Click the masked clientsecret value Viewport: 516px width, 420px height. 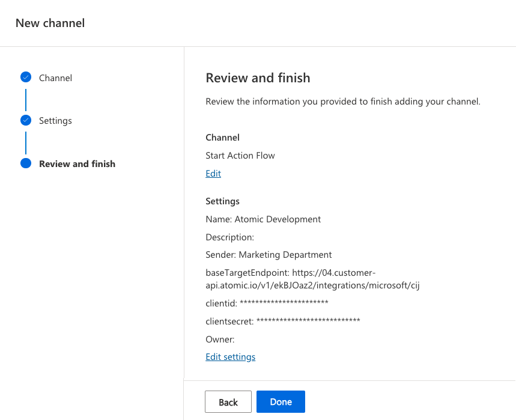coord(308,321)
